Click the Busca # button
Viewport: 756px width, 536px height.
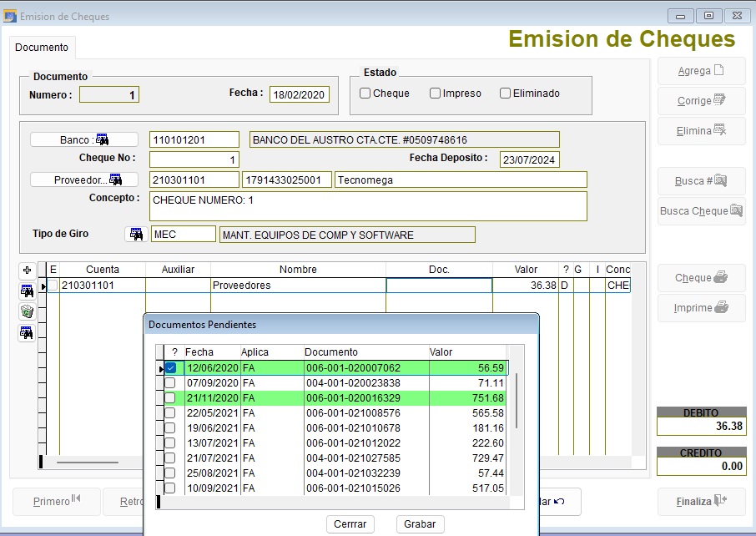pos(702,181)
